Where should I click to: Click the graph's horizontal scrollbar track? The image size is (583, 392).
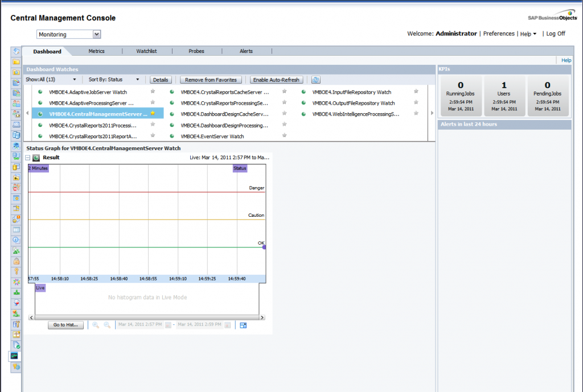[147, 317]
